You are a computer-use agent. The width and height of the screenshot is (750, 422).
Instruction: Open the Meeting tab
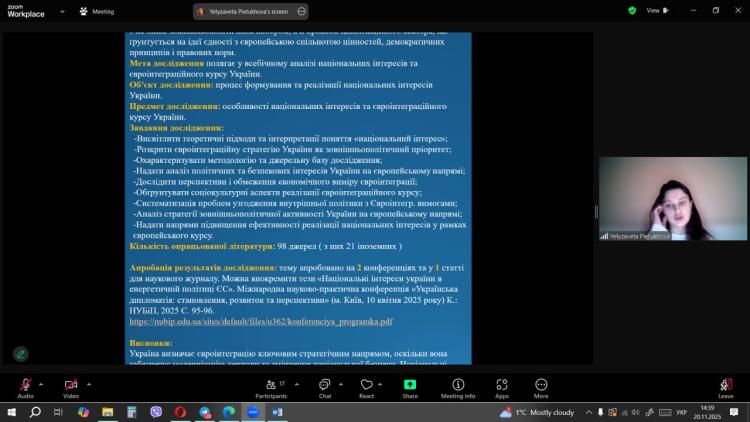[x=97, y=11]
